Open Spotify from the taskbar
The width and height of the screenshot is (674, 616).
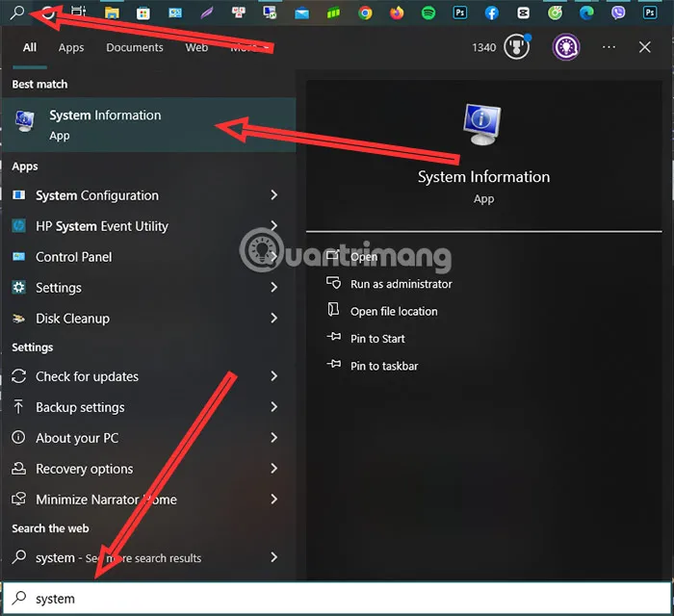428,13
